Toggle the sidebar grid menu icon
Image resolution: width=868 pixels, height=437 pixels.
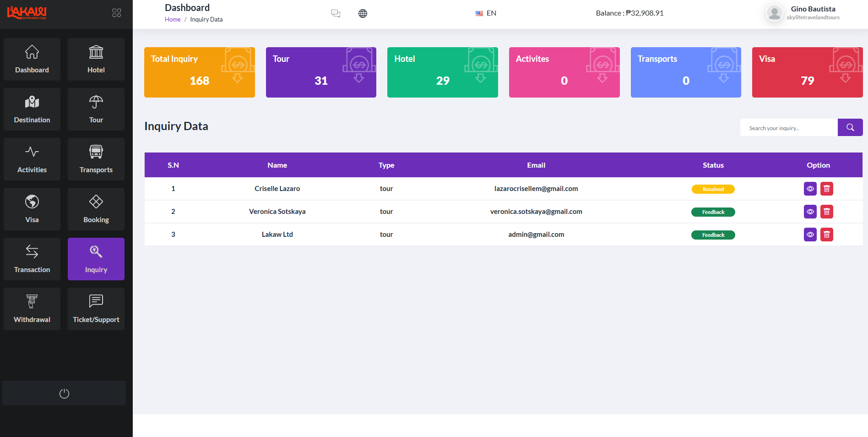tap(117, 13)
